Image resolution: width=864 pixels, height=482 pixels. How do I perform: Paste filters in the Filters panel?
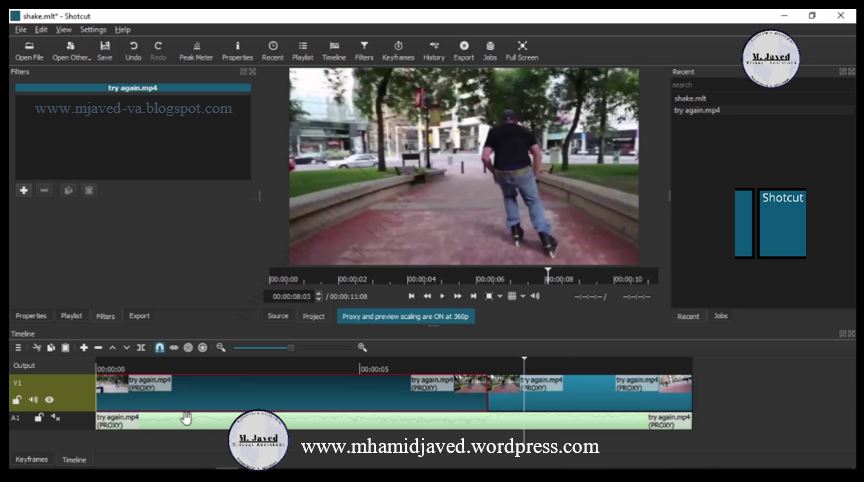[x=89, y=190]
